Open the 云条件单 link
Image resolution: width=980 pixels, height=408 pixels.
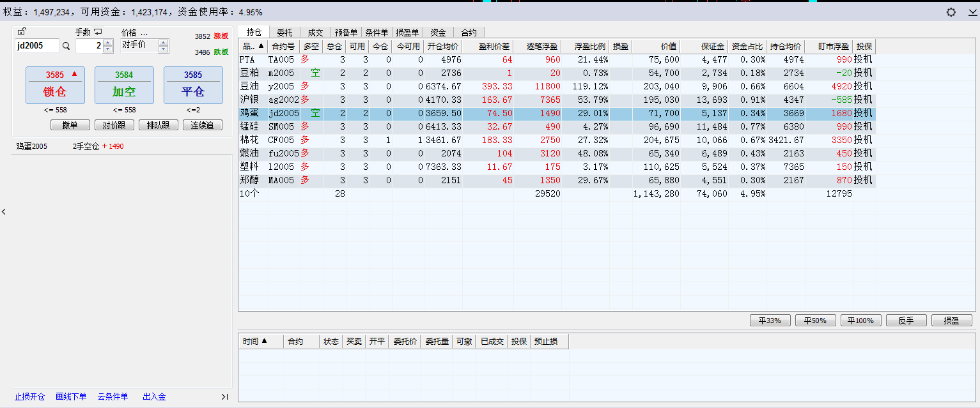113,397
